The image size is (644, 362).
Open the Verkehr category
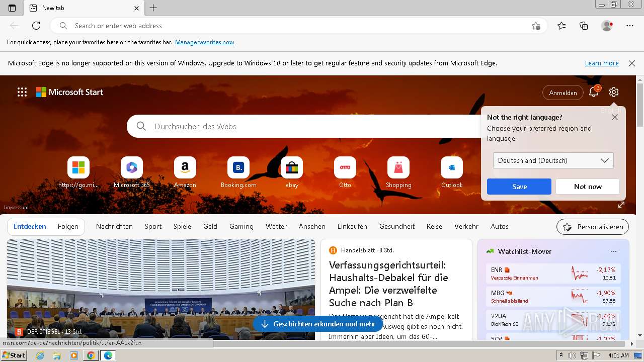(466, 226)
